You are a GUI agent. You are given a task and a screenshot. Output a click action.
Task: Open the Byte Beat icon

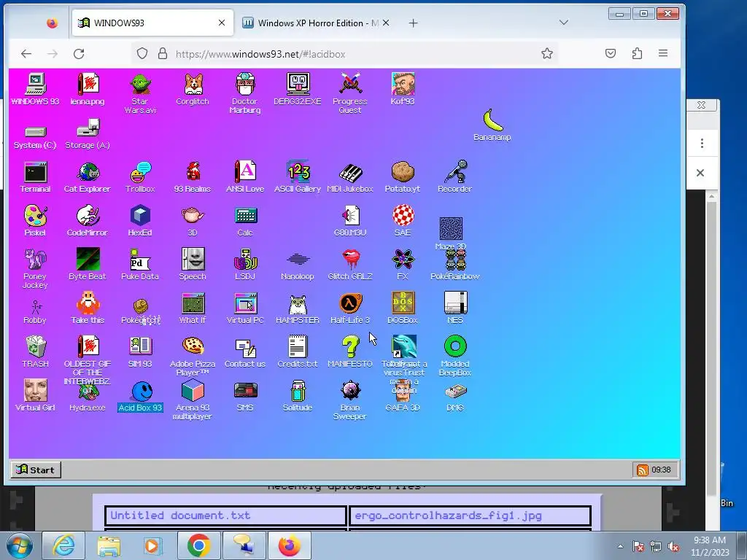click(x=88, y=259)
